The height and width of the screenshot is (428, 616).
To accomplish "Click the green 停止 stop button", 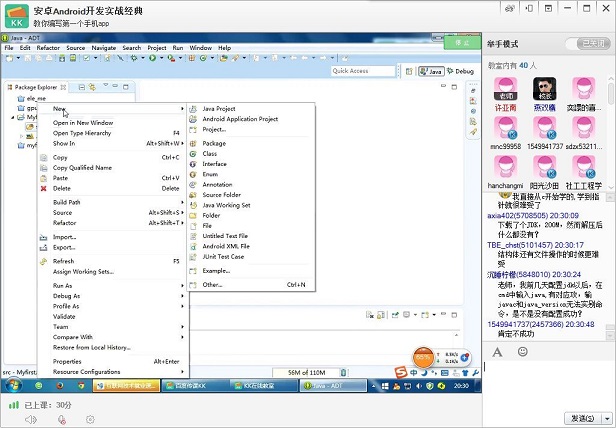I will point(462,43).
